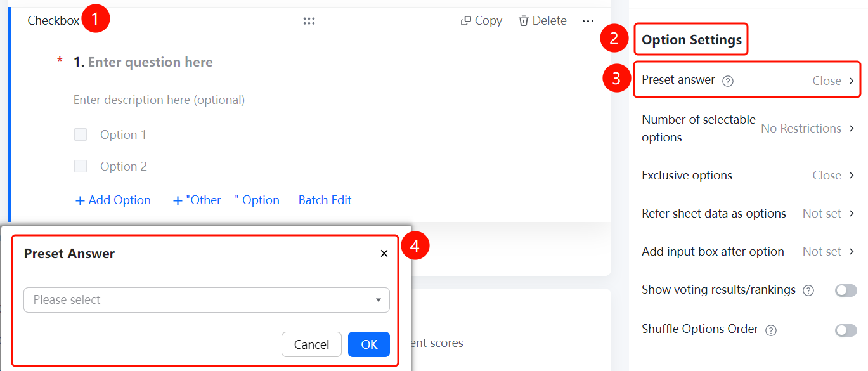This screenshot has width=868, height=371.
Task: Confirm with the OK button
Action: click(x=369, y=344)
